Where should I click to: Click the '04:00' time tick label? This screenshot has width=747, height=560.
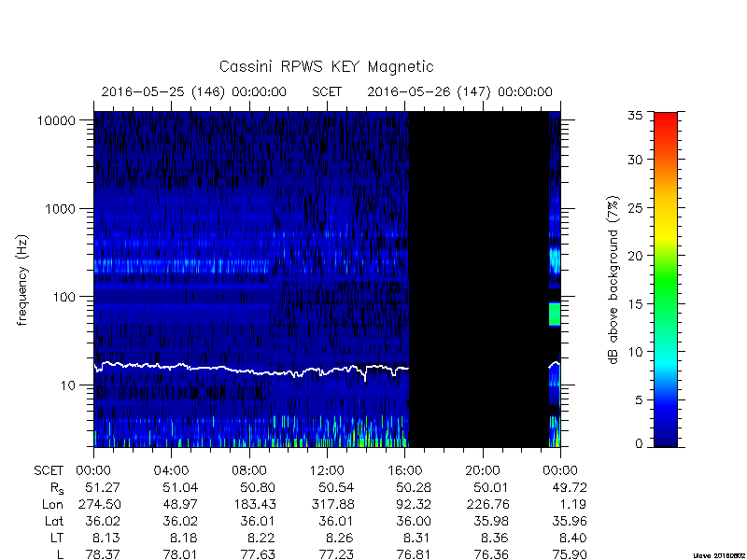click(x=171, y=471)
